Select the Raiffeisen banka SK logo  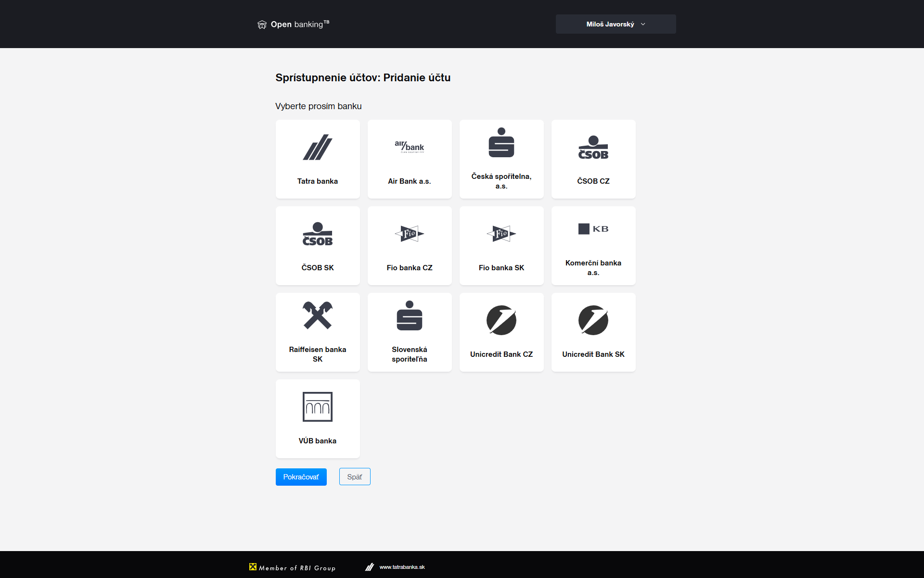pyautogui.click(x=318, y=315)
